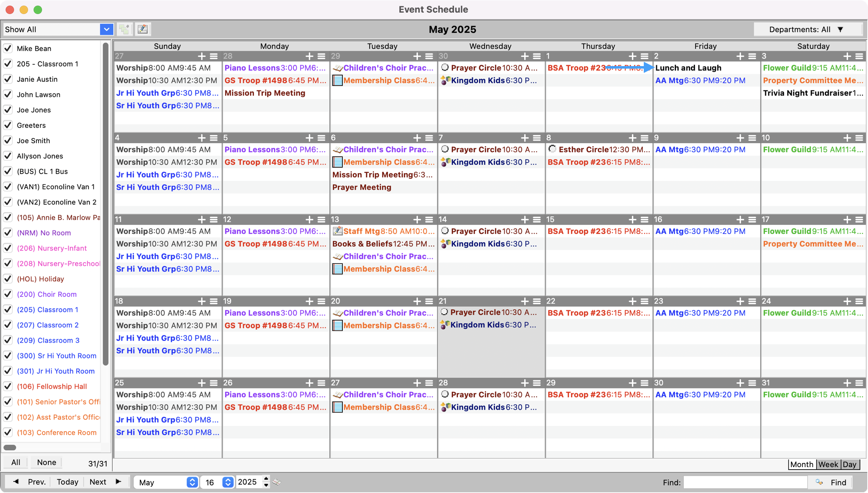
Task: Open list menu icon for Monday May 26
Action: 321,383
